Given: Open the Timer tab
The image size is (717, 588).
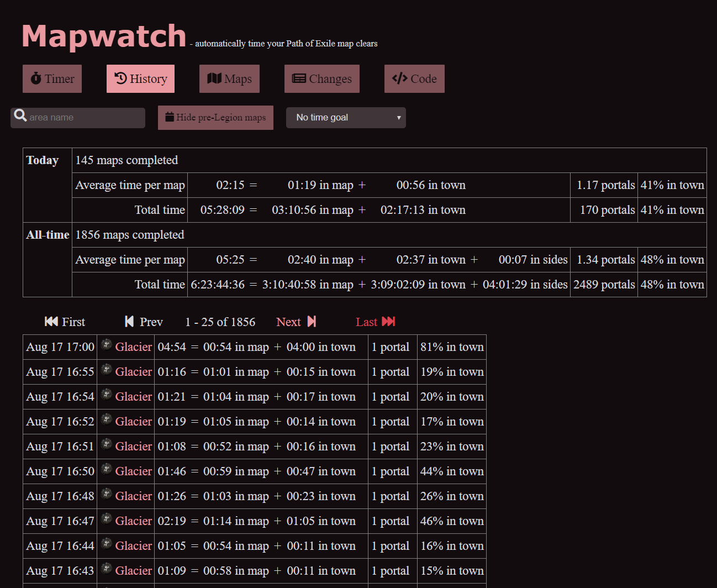Looking at the screenshot, I should [x=52, y=78].
